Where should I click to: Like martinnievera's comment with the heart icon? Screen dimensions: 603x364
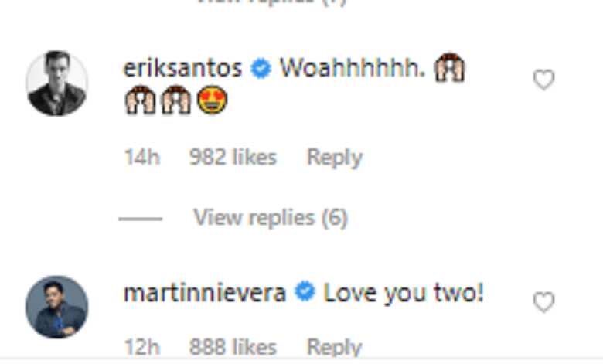point(543,301)
